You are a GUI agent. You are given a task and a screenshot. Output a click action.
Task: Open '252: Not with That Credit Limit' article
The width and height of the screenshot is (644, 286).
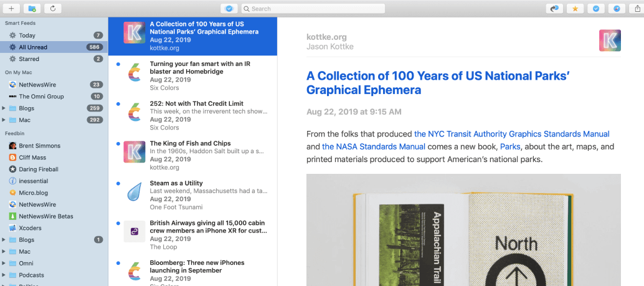(192, 115)
